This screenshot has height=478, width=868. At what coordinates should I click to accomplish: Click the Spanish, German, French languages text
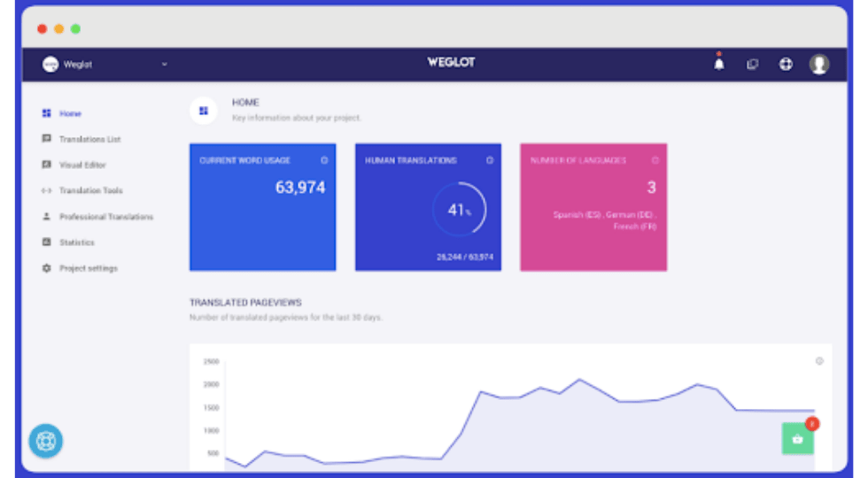[x=604, y=220]
